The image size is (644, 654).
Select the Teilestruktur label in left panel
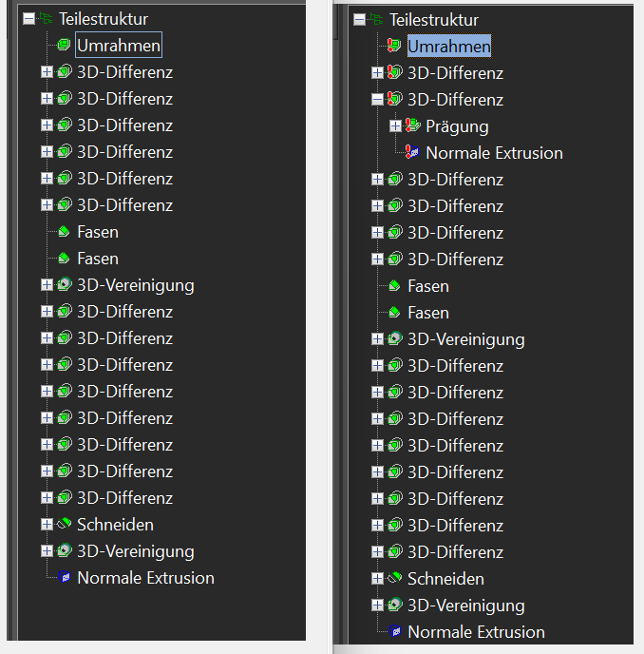[104, 19]
